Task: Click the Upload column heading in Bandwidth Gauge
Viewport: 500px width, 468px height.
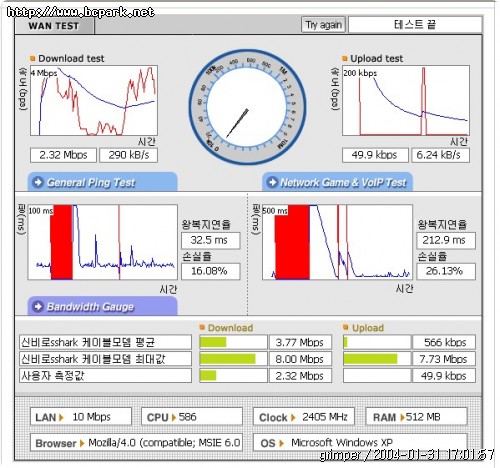Action: 368,328
